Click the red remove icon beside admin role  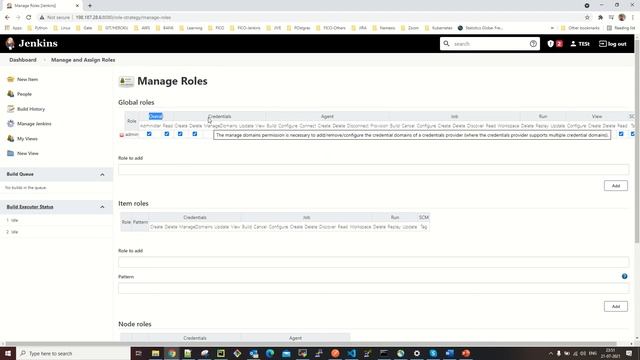coord(121,135)
